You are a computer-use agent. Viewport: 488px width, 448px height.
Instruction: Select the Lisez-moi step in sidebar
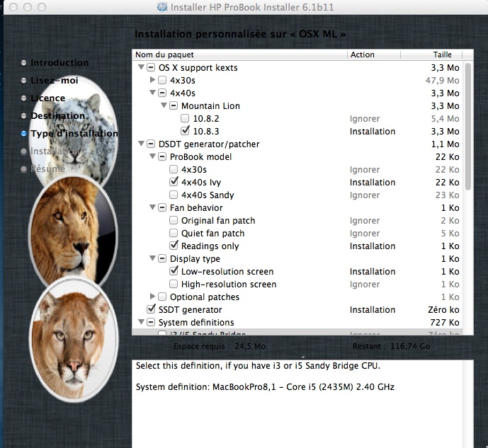54,81
